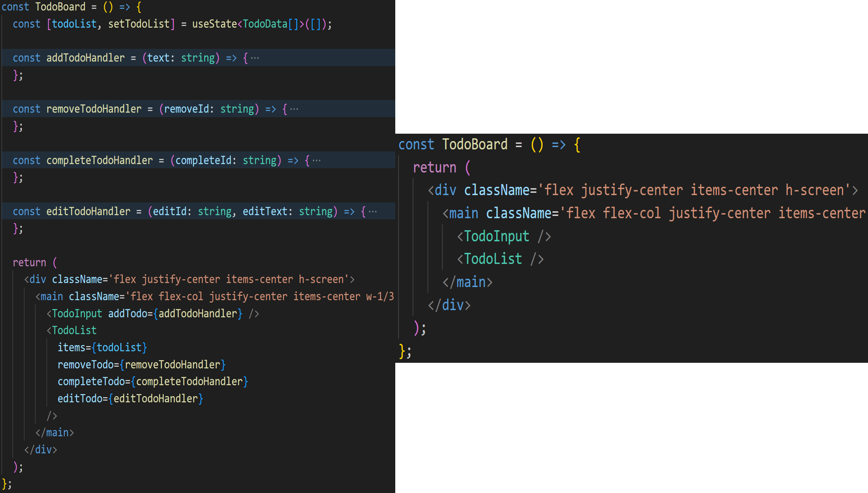Click 'TodoData' type in the useState line
868x493 pixels.
click(x=265, y=24)
